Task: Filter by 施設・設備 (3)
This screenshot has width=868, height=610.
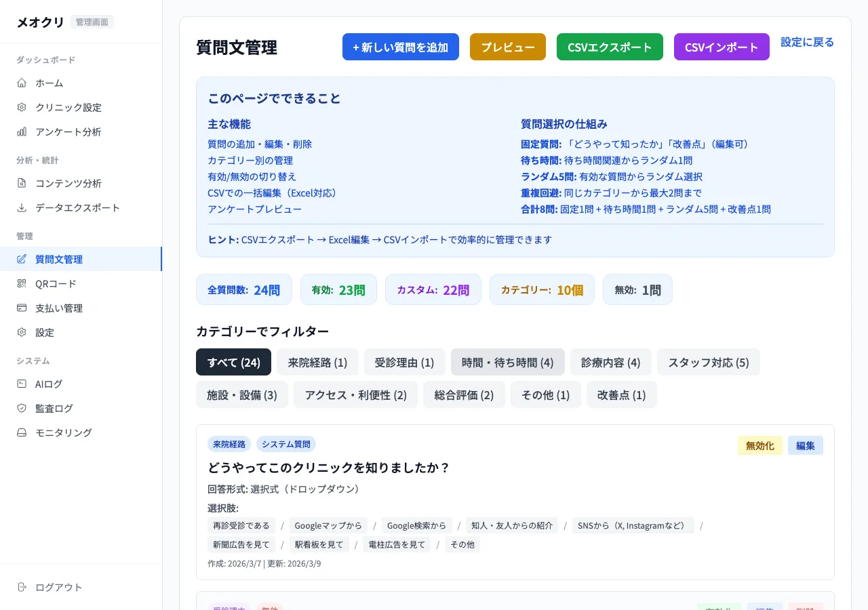Action: (x=242, y=394)
